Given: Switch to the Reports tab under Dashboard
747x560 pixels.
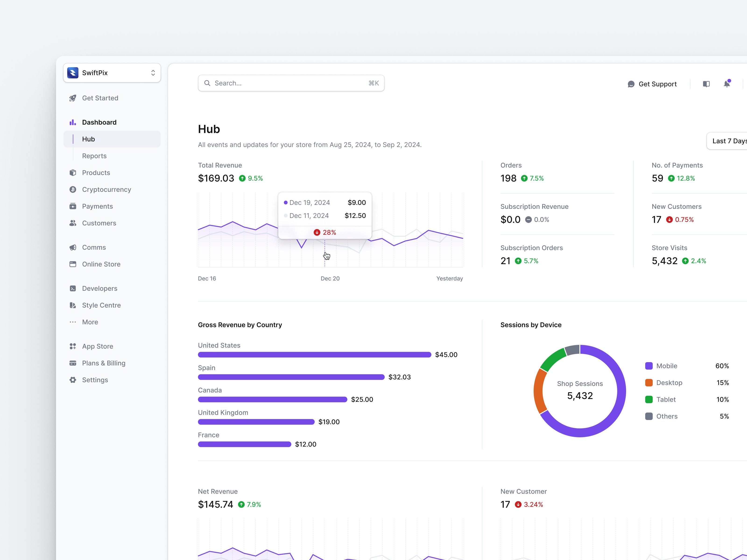Looking at the screenshot, I should (94, 156).
